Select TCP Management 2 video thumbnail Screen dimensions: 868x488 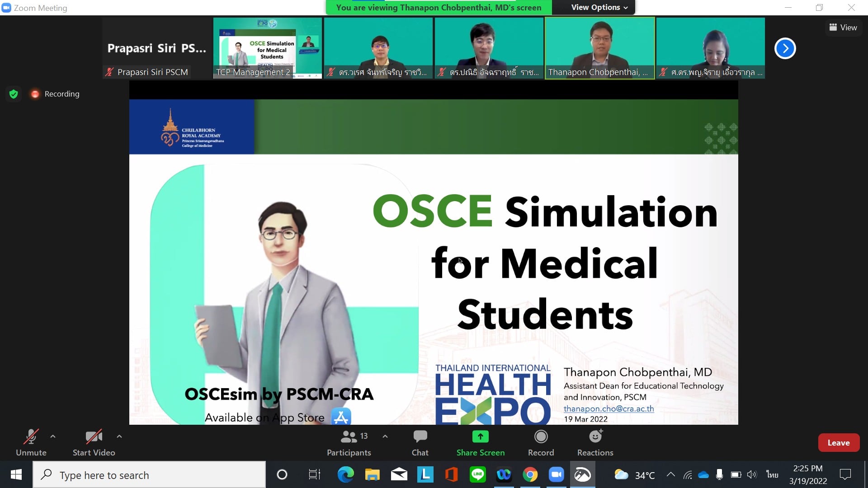[268, 48]
